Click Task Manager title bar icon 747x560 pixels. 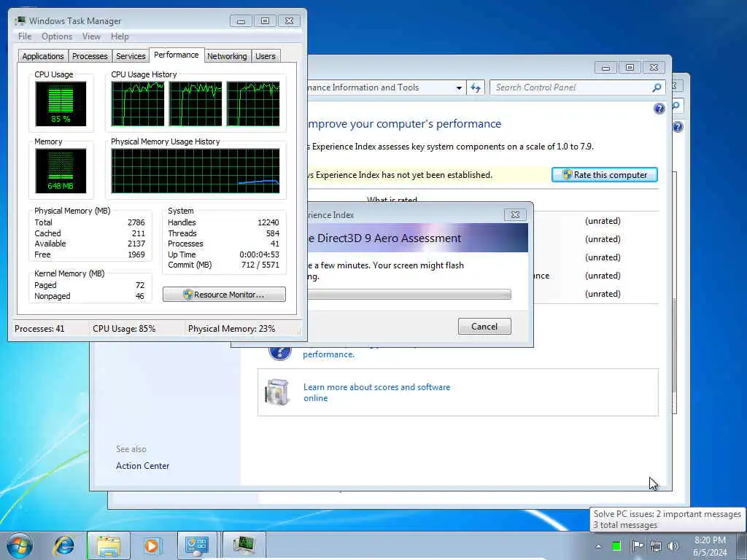coord(20,20)
